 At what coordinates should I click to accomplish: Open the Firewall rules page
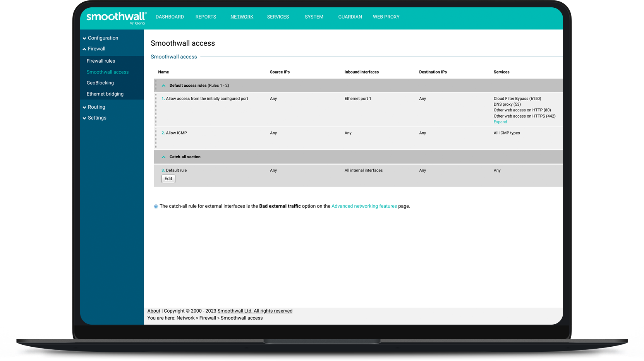pyautogui.click(x=101, y=61)
